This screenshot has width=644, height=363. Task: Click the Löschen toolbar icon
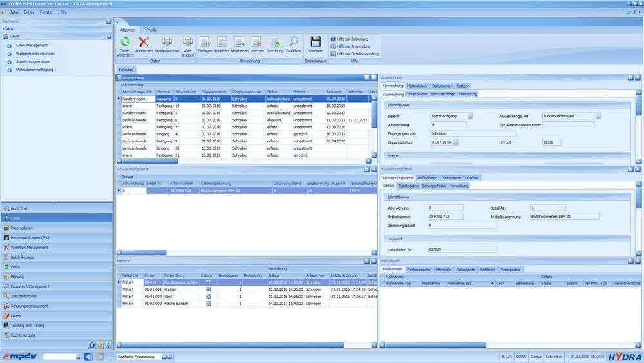[x=257, y=41]
